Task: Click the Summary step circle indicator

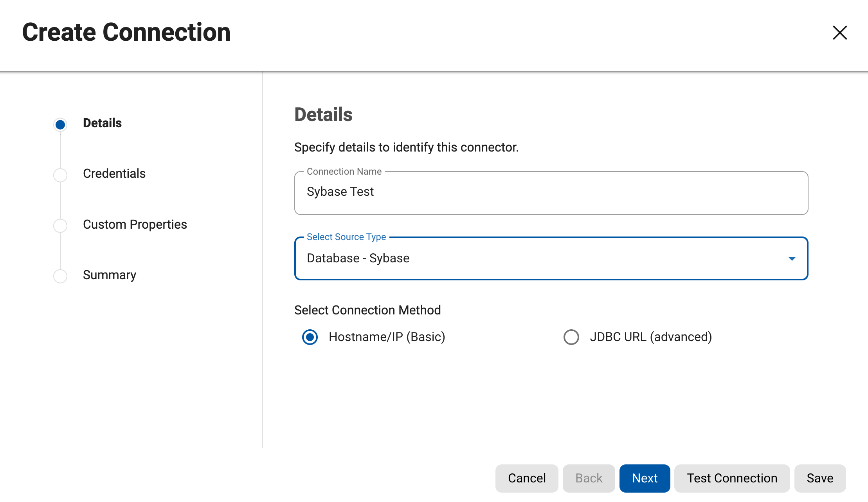Action: click(60, 276)
